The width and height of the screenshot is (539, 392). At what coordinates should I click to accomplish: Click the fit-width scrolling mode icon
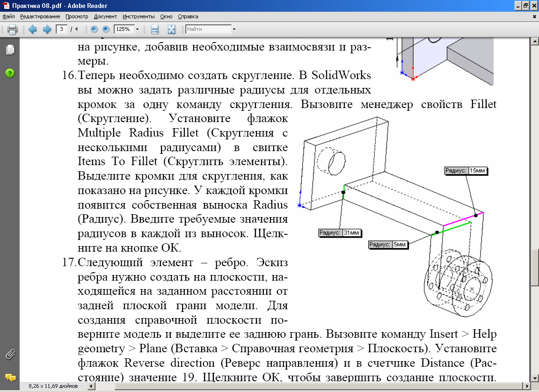(x=155, y=29)
